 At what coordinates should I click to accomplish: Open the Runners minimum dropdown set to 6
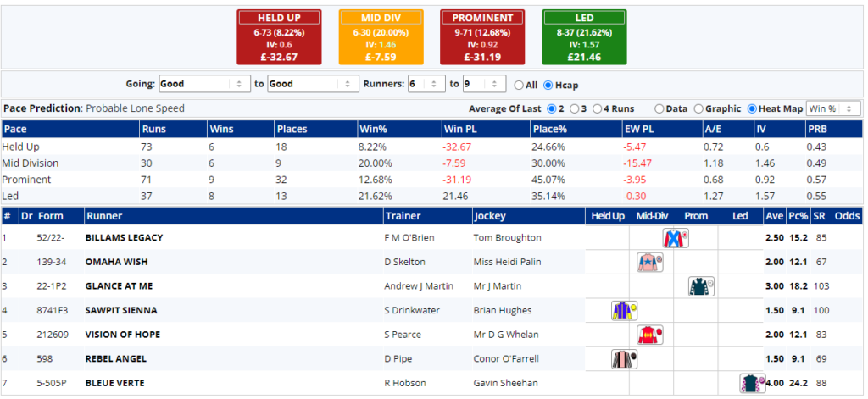point(426,84)
